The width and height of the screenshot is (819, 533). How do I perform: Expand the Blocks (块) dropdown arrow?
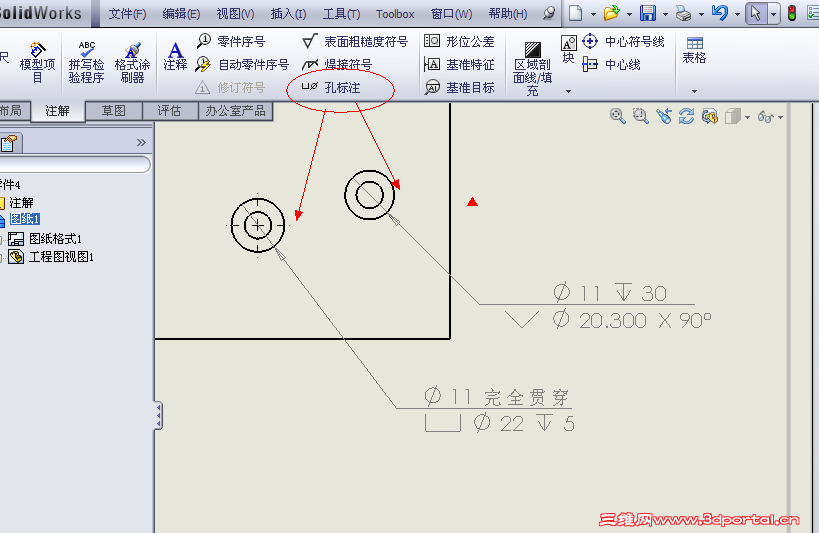click(568, 91)
